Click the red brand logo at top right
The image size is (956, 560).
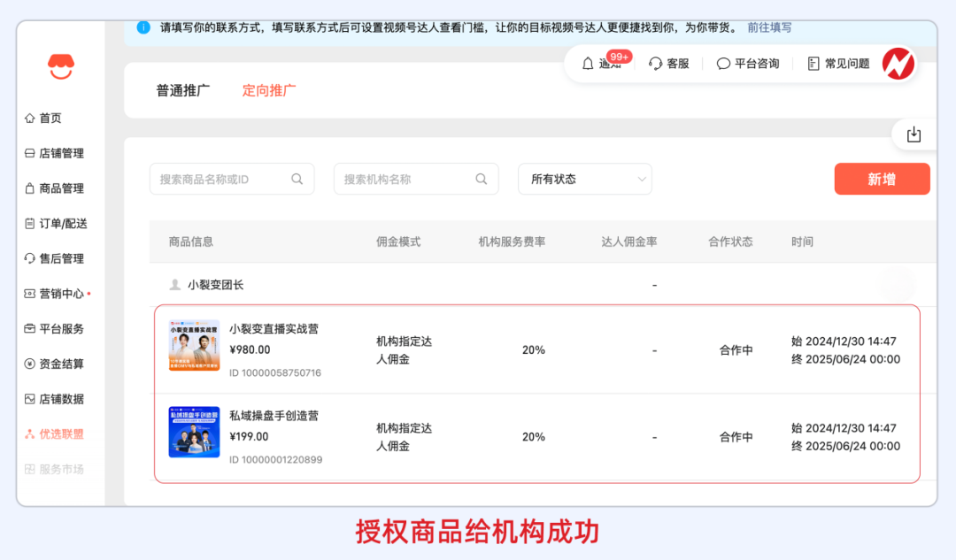click(899, 63)
